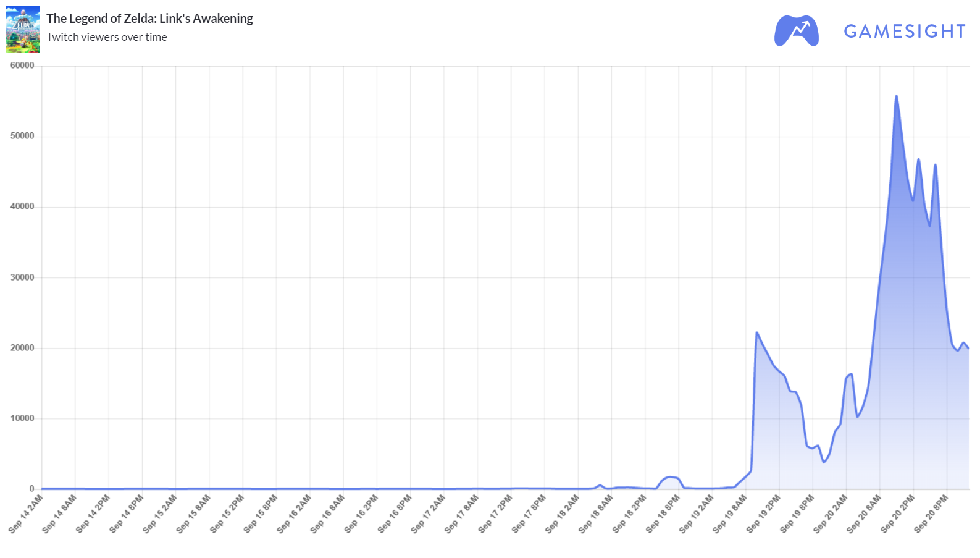980x558 pixels.
Task: Click the Sep 19 2AM x-axis label
Action: (697, 514)
